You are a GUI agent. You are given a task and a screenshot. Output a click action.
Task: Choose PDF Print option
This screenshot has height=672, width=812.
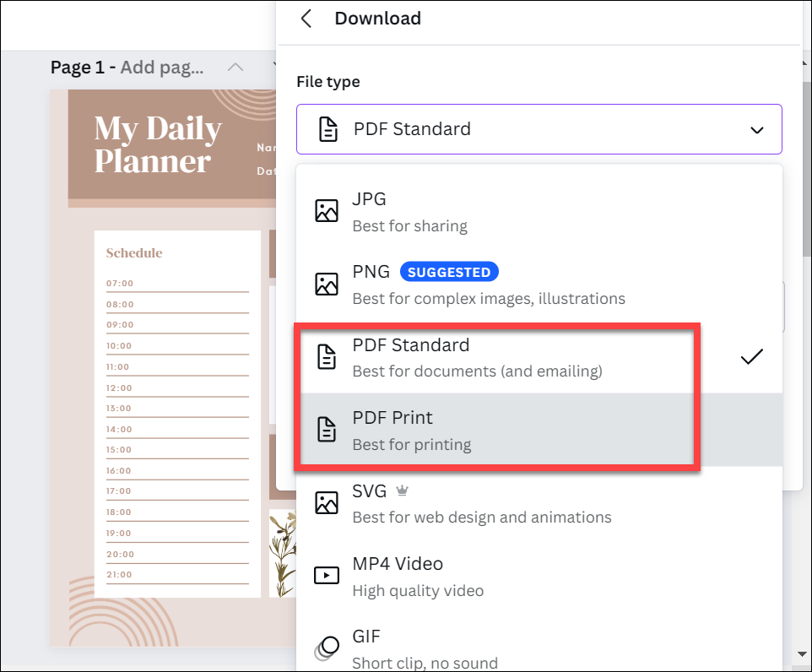(x=539, y=430)
